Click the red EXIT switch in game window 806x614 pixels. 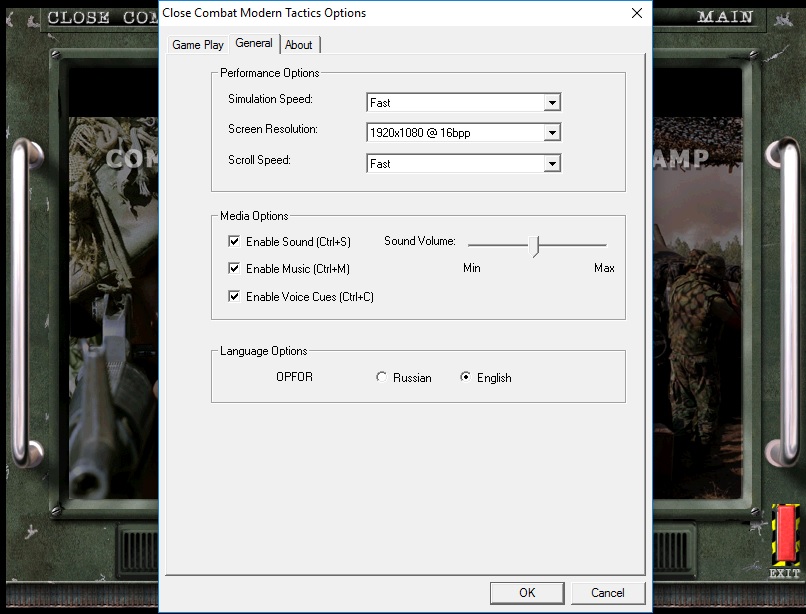click(x=785, y=534)
